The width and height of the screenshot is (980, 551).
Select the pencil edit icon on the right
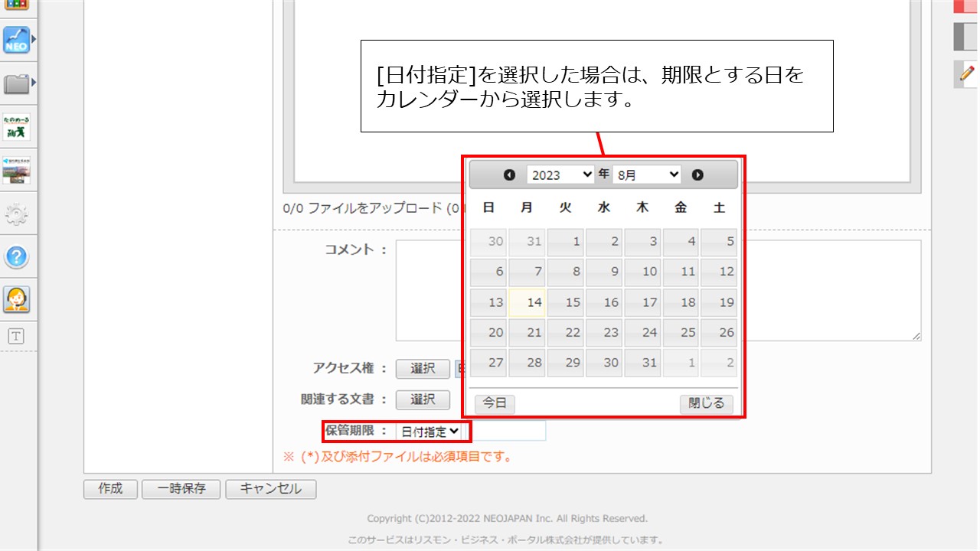pos(966,74)
